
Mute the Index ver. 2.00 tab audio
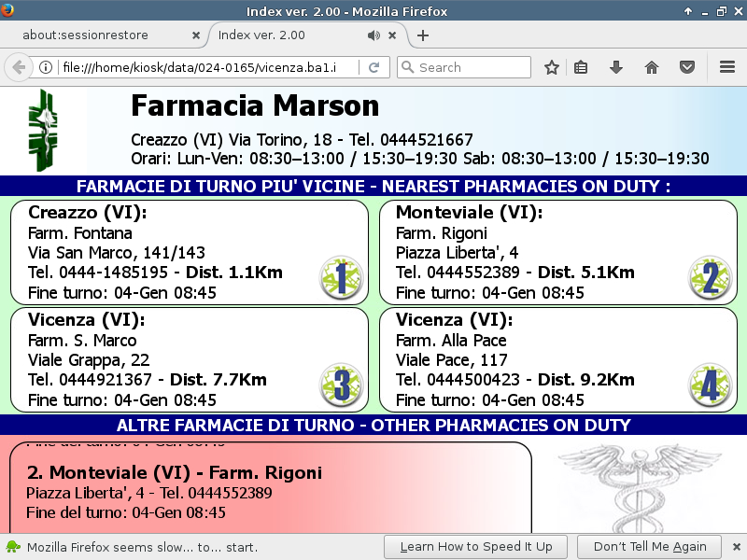click(x=373, y=35)
